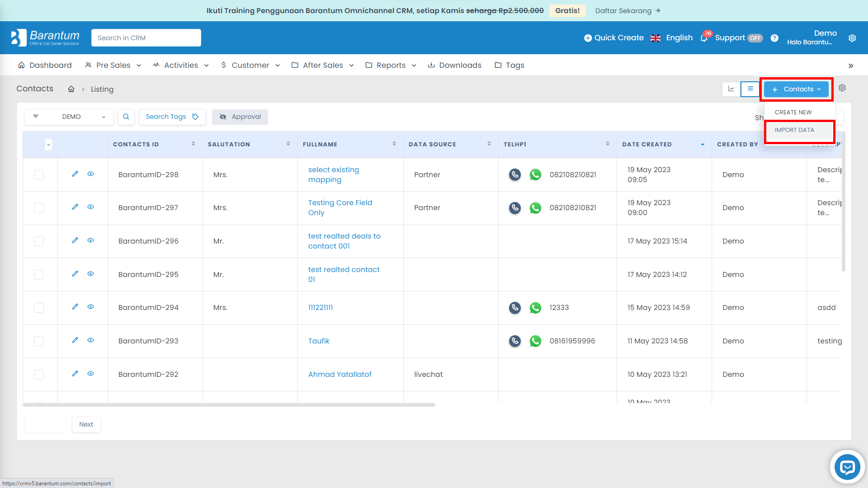Expand navigation overflow double-chevron
The height and width of the screenshot is (488, 868).
(x=851, y=66)
